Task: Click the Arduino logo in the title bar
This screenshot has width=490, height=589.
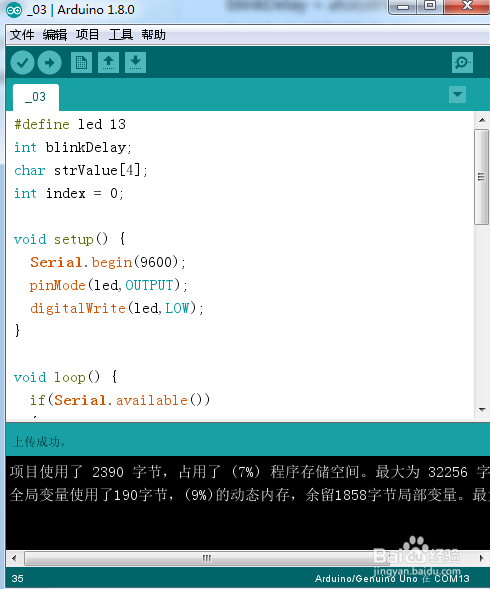Action: point(14,10)
